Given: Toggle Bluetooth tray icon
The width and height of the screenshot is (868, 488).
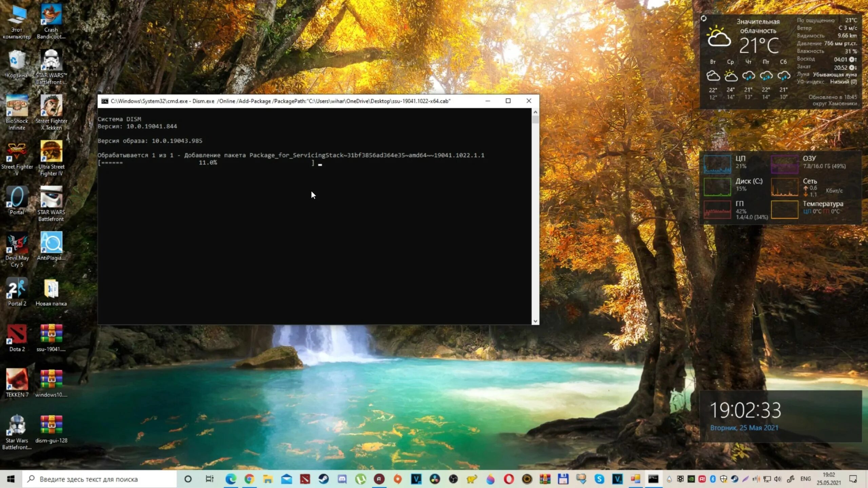Looking at the screenshot, I should [x=712, y=479].
